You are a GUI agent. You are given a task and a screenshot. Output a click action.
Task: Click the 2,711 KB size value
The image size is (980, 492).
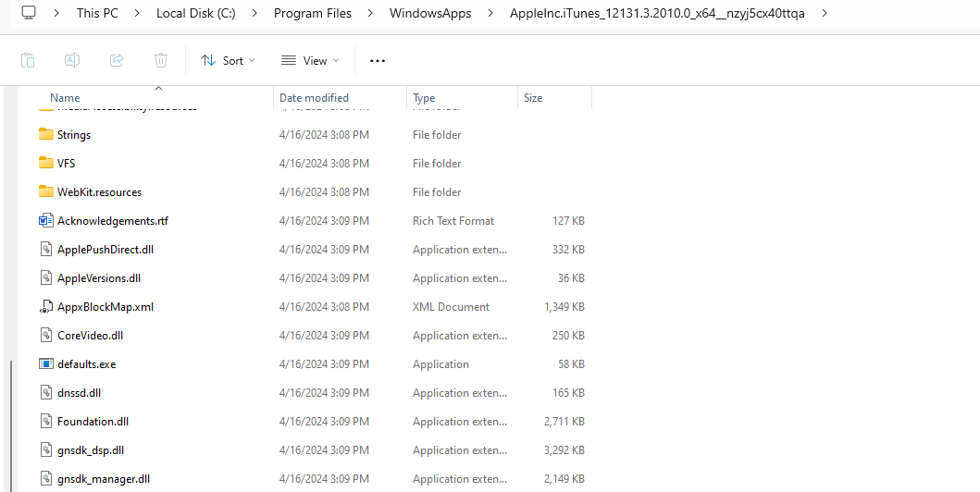564,422
